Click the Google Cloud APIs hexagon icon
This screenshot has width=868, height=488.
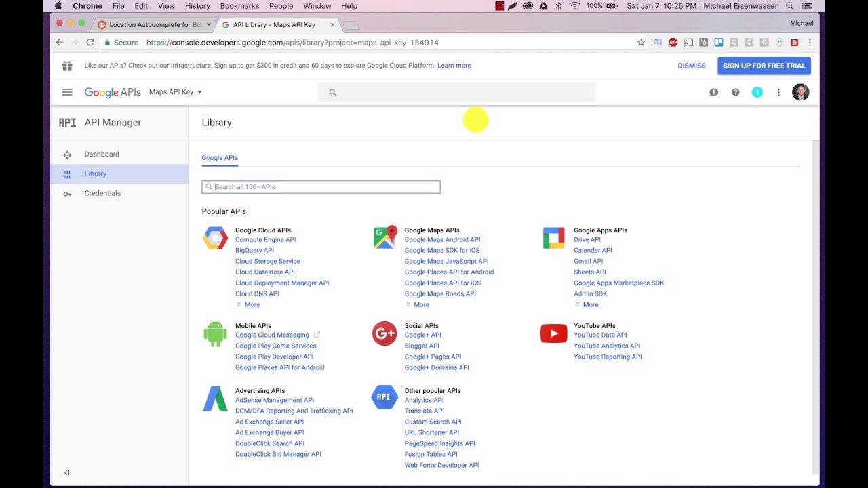215,238
